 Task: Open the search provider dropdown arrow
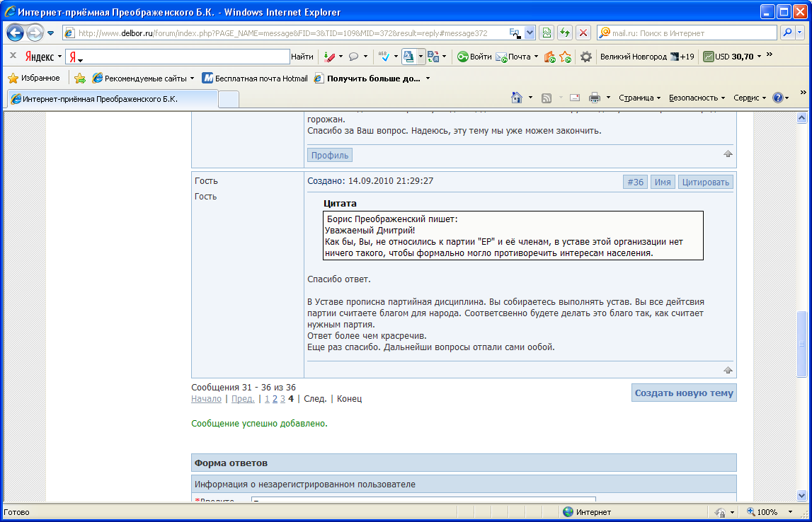(x=799, y=33)
